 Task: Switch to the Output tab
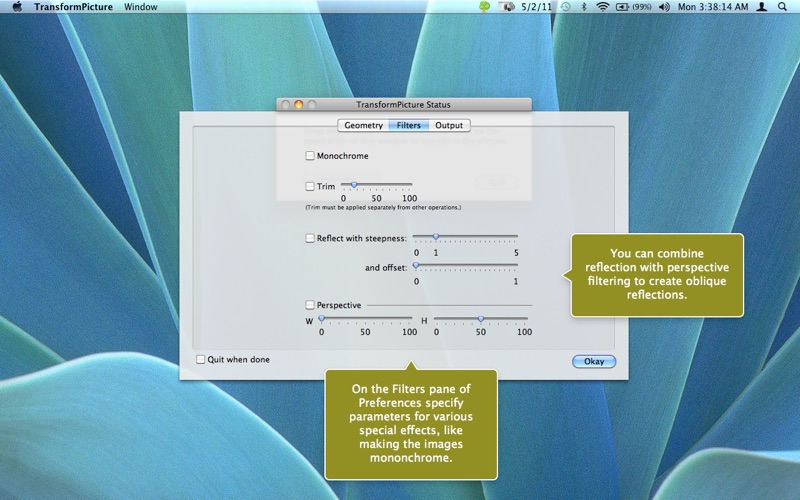click(449, 125)
